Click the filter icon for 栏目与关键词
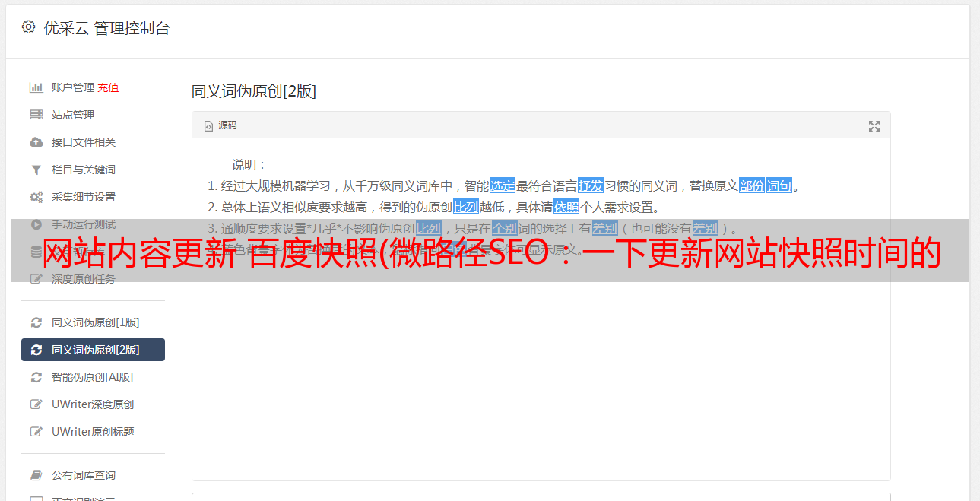This screenshot has width=980, height=501. point(36,170)
